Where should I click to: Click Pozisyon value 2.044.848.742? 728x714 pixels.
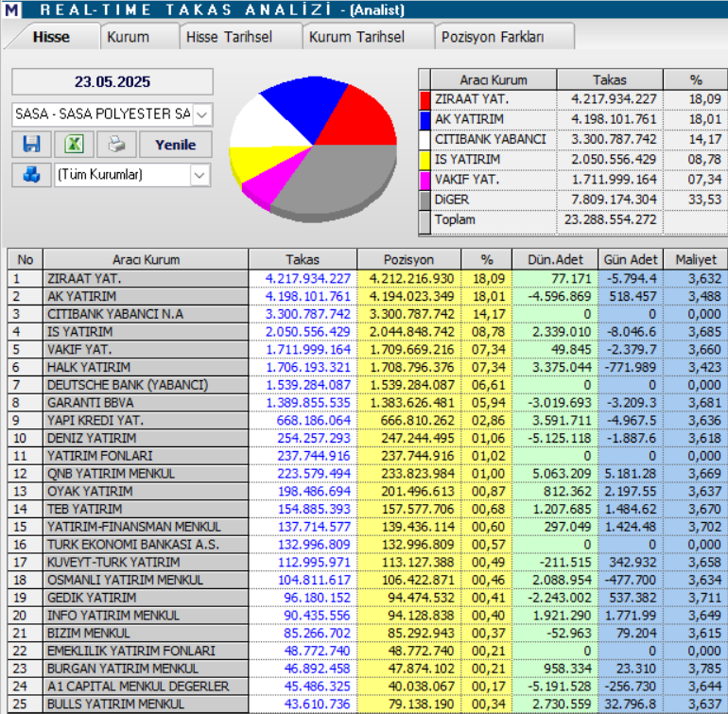point(412,332)
